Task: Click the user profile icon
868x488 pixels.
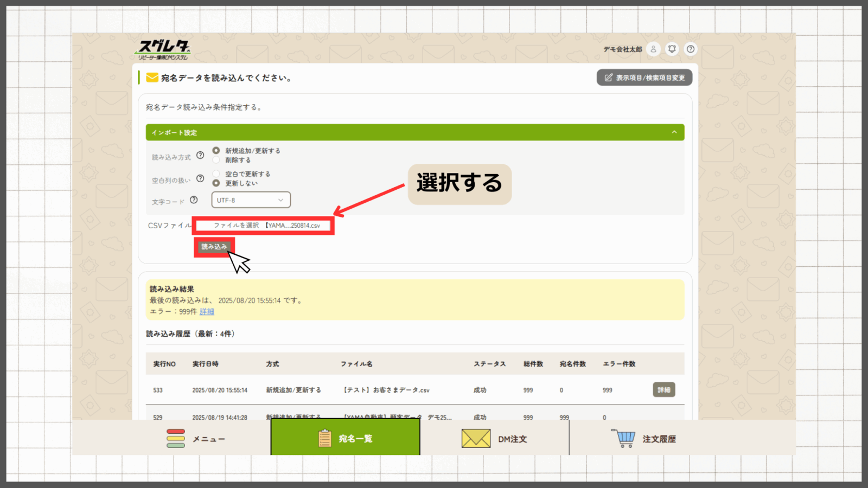Action: [653, 49]
